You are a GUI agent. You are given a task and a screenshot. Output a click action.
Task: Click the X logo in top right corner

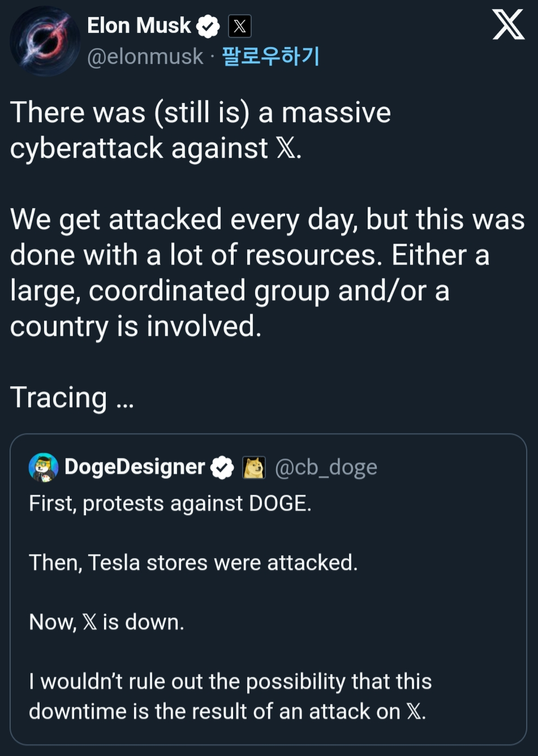point(508,25)
